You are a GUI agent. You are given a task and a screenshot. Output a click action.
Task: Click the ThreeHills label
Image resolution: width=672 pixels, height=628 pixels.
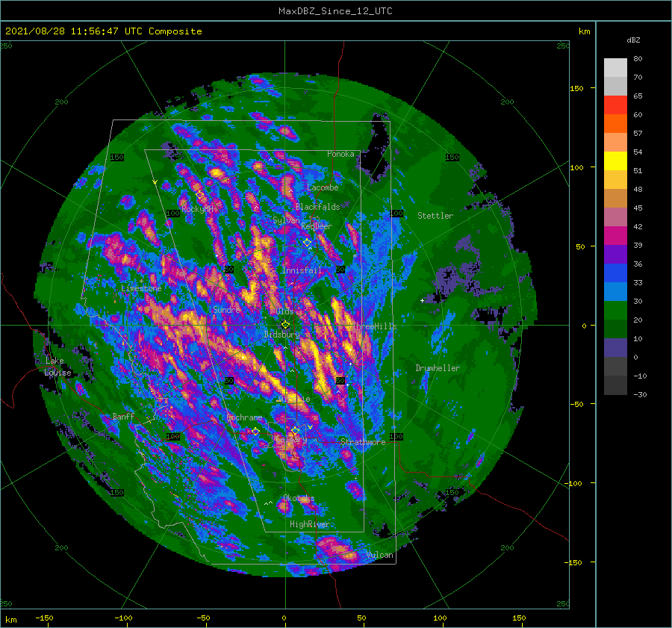(375, 326)
